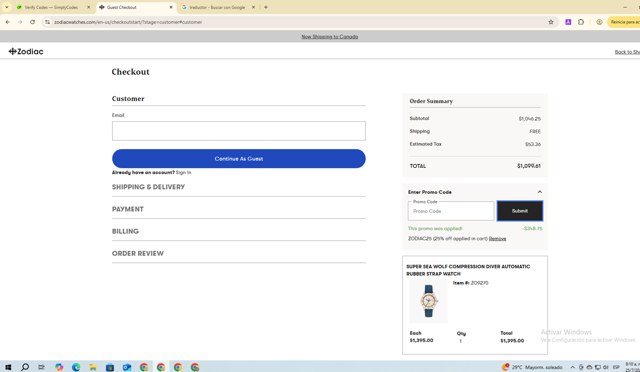View site information icon in address bar
The height and width of the screenshot is (372, 640).
(x=47, y=22)
